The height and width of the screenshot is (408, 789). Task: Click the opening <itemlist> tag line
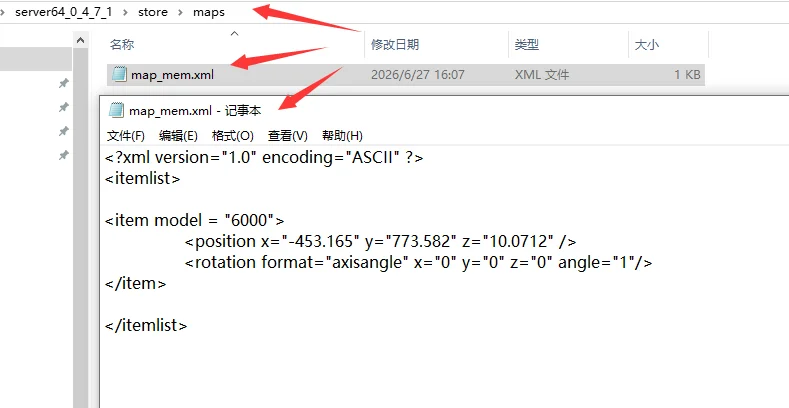click(x=142, y=179)
